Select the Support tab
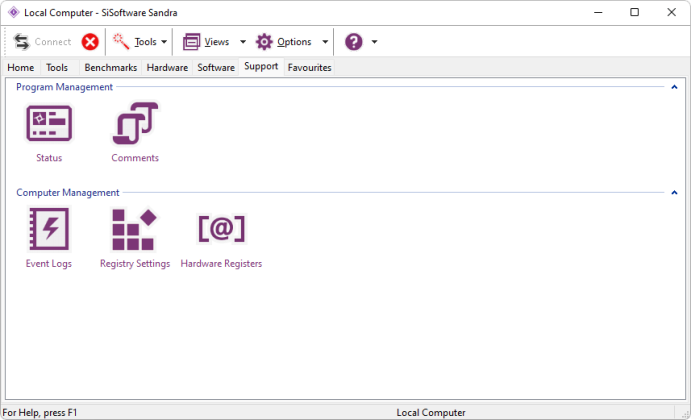691x420 pixels. click(x=261, y=66)
